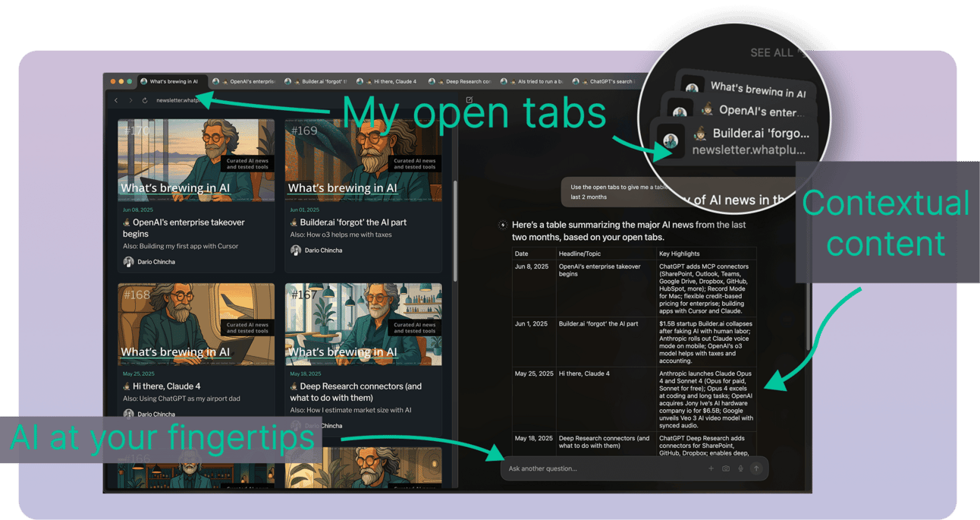Screen dimensions: 980x520
Task: Click the May 25, 2025 date under card #168
Action: 139,373
